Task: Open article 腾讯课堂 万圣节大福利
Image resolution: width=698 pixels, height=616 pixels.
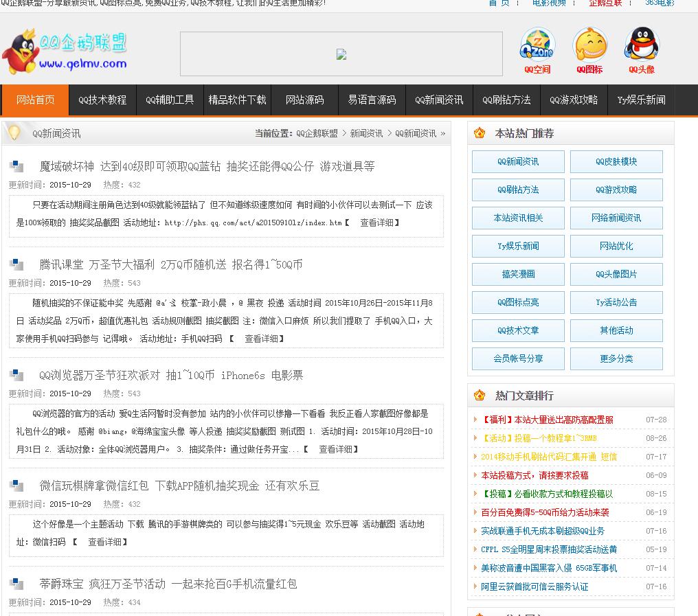Action: point(171,265)
